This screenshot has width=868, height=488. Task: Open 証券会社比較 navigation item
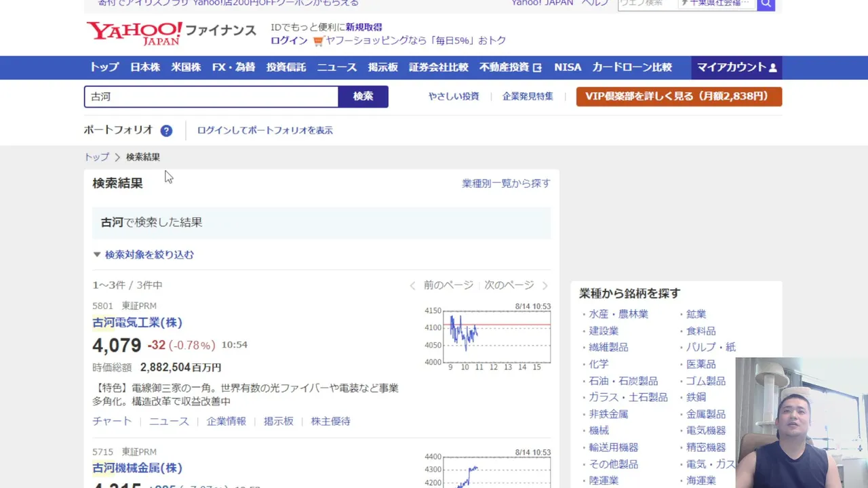click(x=439, y=67)
